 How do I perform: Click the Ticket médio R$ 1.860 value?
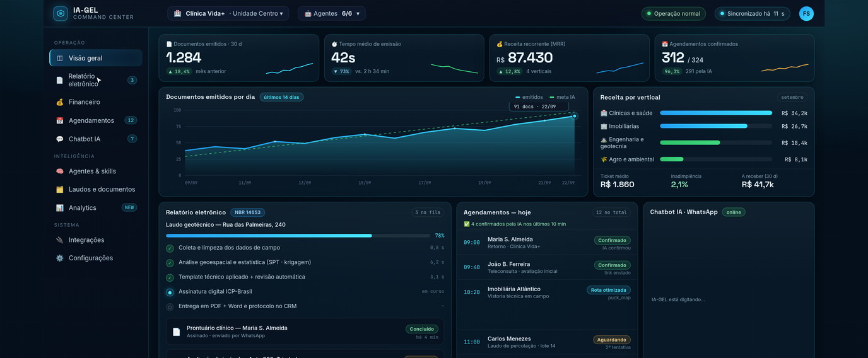click(618, 185)
